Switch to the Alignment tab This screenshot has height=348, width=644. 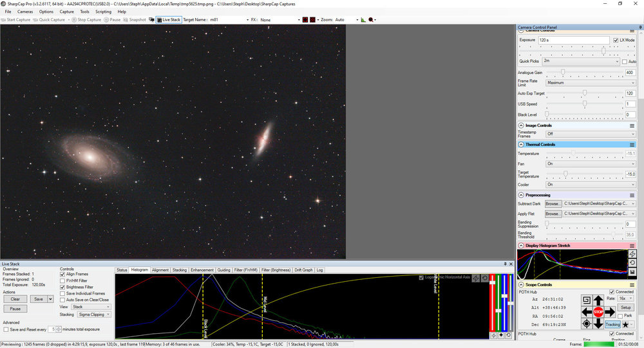160,270
